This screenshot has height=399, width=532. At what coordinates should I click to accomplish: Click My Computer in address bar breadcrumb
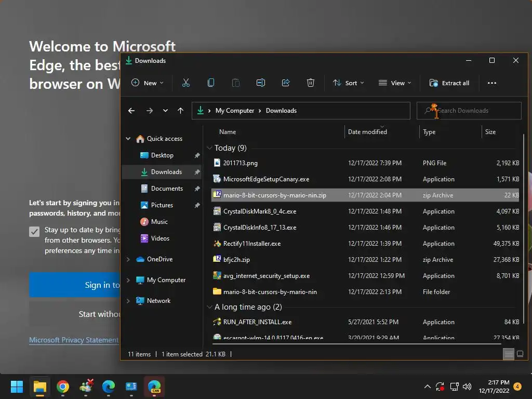pos(235,111)
